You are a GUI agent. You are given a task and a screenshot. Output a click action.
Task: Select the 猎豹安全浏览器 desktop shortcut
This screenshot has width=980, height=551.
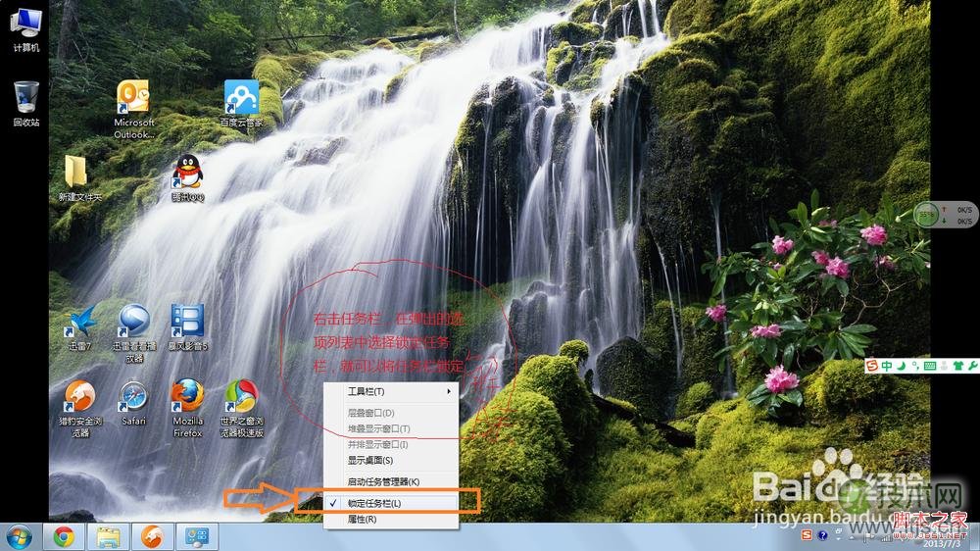click(x=80, y=409)
